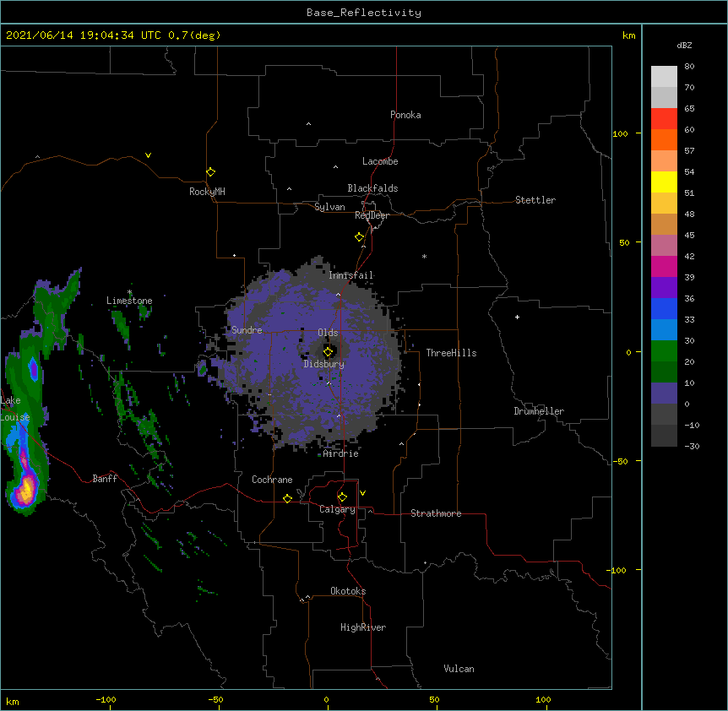The image size is (728, 711).
Task: Click the RockyMH label
Action: (207, 192)
